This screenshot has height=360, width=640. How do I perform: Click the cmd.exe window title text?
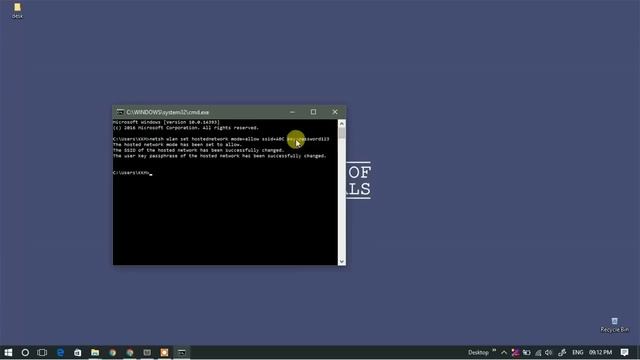(168, 112)
